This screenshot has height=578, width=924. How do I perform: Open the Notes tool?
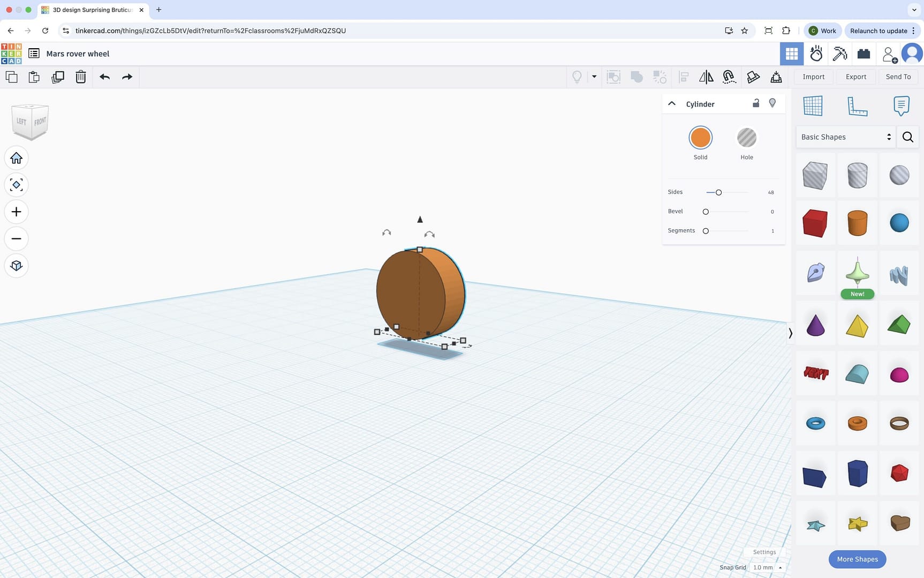point(901,106)
